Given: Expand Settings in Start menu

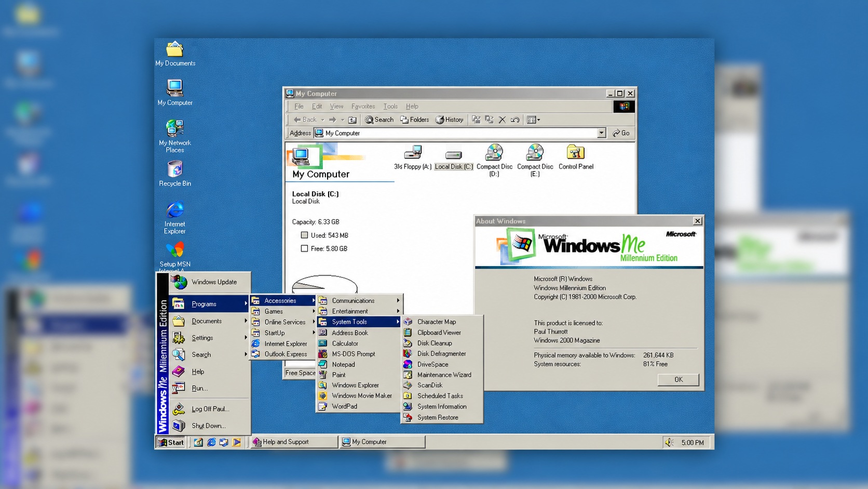Looking at the screenshot, I should [210, 338].
